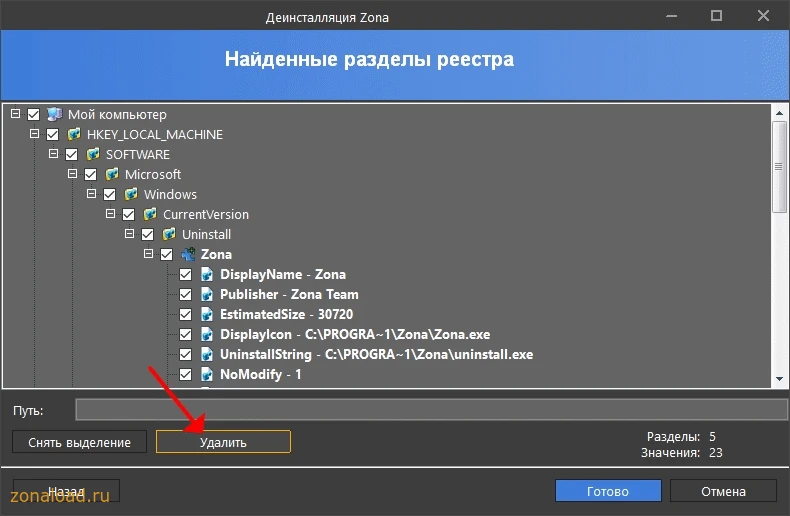
Task: Collapse the HKEY_LOCAL_MACHINE node
Action: [34, 134]
